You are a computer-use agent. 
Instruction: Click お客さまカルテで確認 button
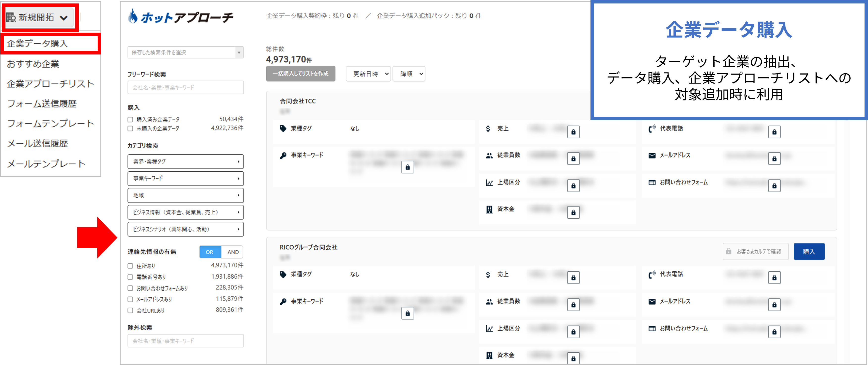pyautogui.click(x=756, y=252)
